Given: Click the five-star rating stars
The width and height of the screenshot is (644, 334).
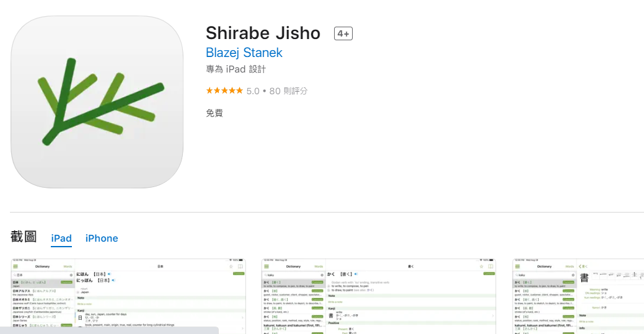Looking at the screenshot, I should pyautogui.click(x=224, y=90).
